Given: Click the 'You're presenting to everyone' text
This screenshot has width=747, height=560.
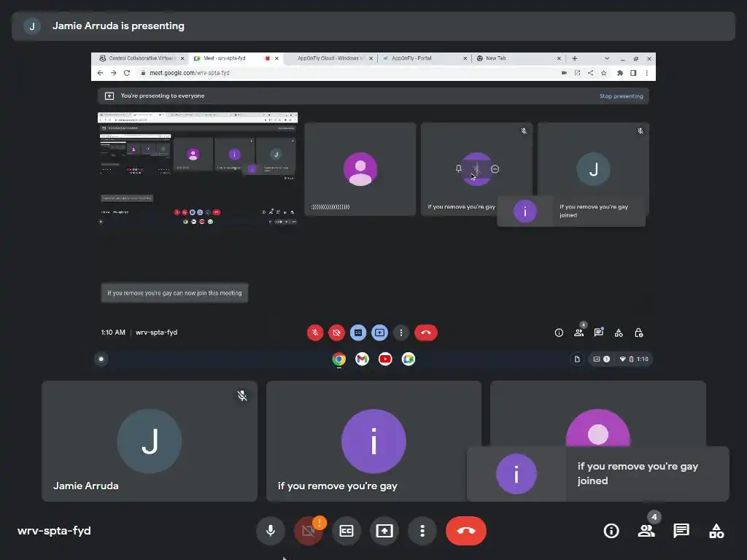Looking at the screenshot, I should [162, 96].
